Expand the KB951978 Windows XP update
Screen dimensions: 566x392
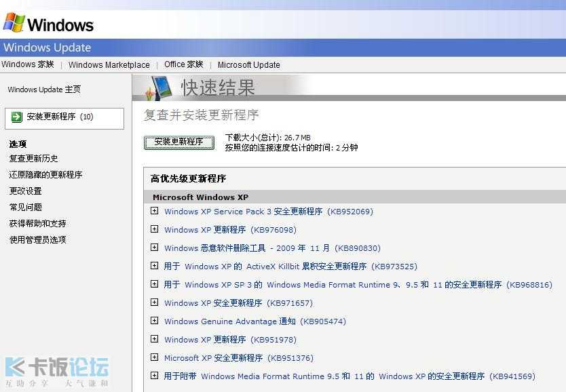click(x=155, y=339)
